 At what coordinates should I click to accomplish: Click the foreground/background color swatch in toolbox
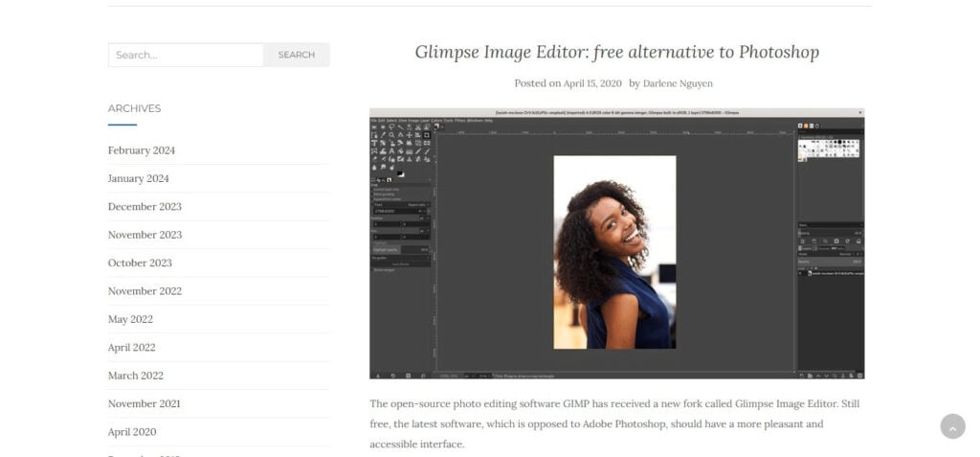(x=401, y=174)
